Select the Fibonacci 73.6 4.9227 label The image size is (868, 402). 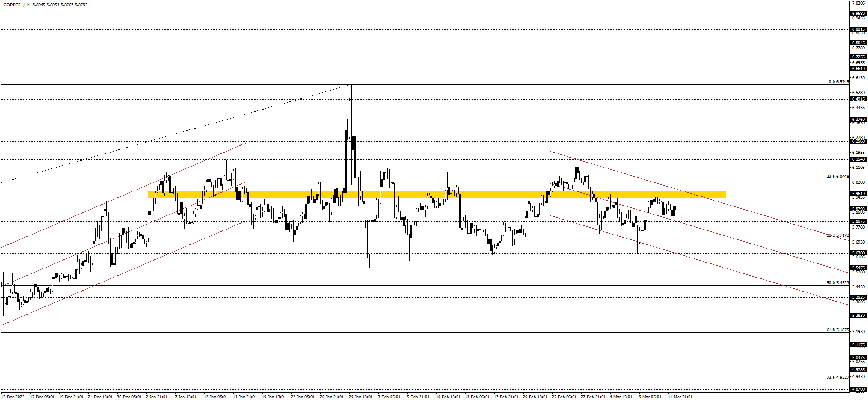pos(838,378)
